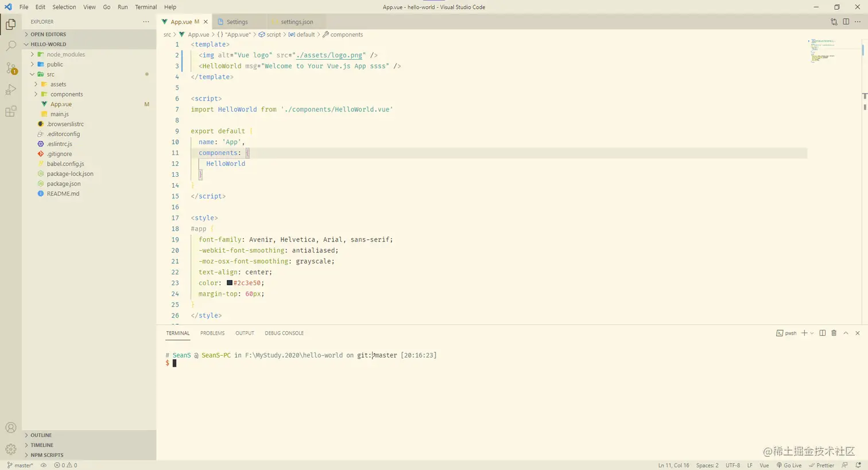Screen dimensions: 868x470
Task: Maximize the terminal panel size
Action: pyautogui.click(x=846, y=333)
